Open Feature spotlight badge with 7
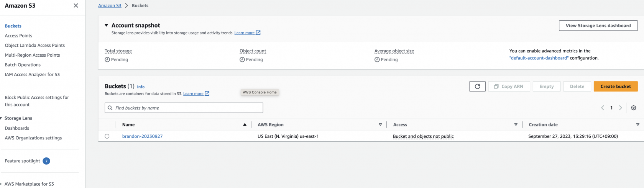The height and width of the screenshot is (188, 644). tap(46, 161)
